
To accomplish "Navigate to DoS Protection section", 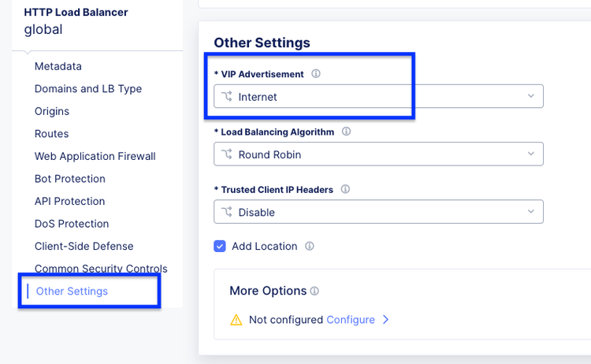I will coord(72,224).
